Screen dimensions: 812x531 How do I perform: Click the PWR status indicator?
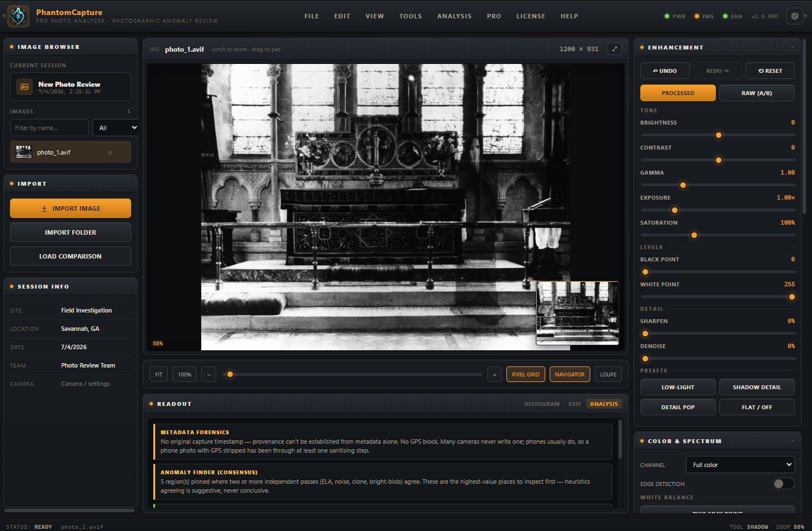pos(675,16)
